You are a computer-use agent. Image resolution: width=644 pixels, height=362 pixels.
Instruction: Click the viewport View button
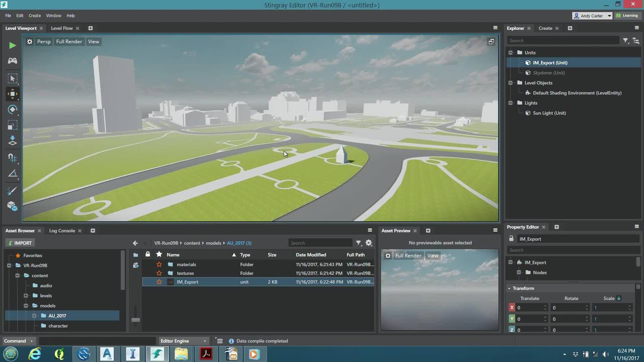[94, 42]
